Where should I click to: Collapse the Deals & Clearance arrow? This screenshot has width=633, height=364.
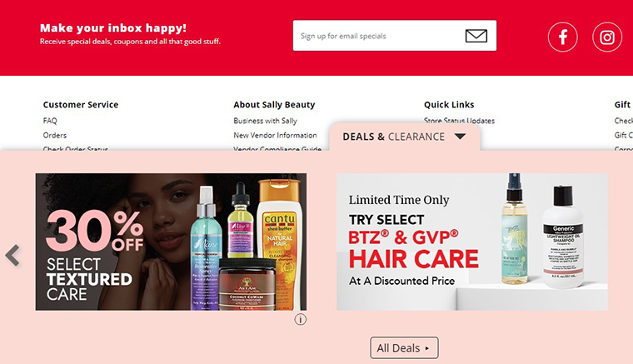pos(460,137)
